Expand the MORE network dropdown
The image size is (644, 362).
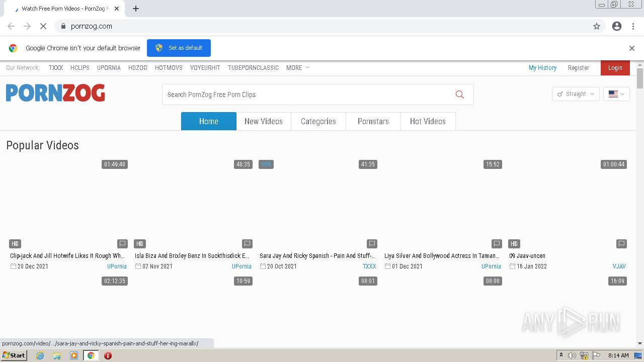point(298,68)
